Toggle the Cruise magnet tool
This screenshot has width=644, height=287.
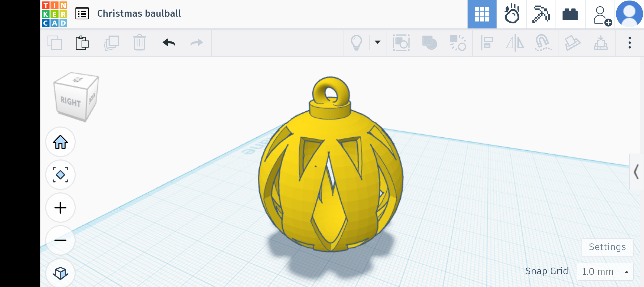[x=543, y=43]
